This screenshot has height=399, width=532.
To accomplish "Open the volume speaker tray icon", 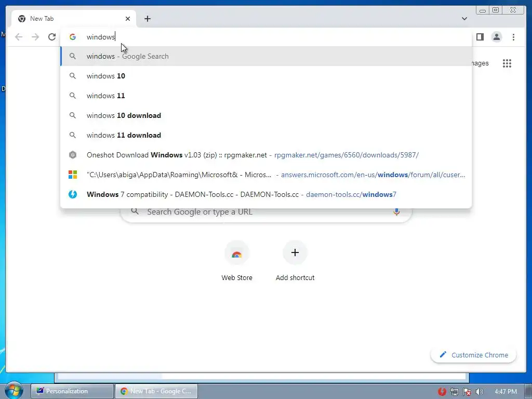I will pyautogui.click(x=479, y=392).
